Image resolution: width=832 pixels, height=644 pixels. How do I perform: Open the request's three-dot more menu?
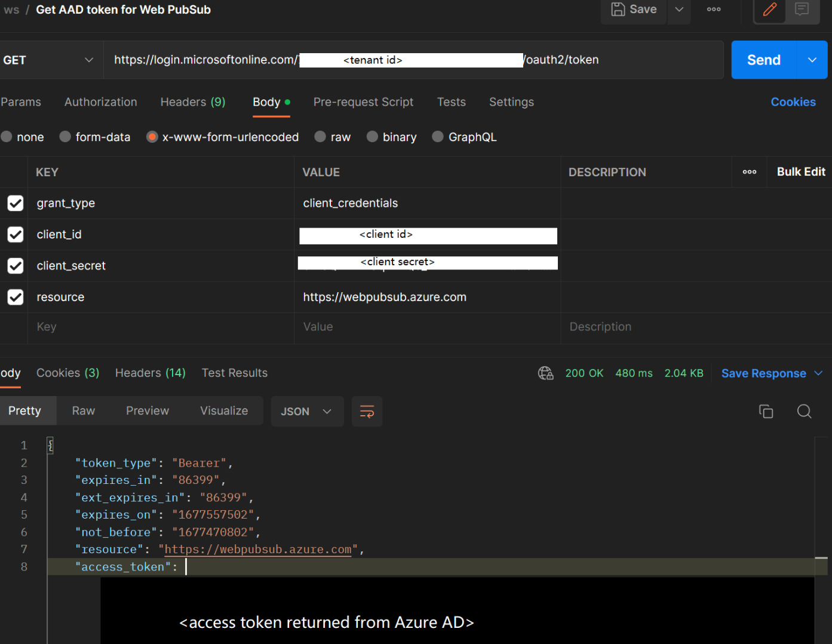(x=714, y=10)
